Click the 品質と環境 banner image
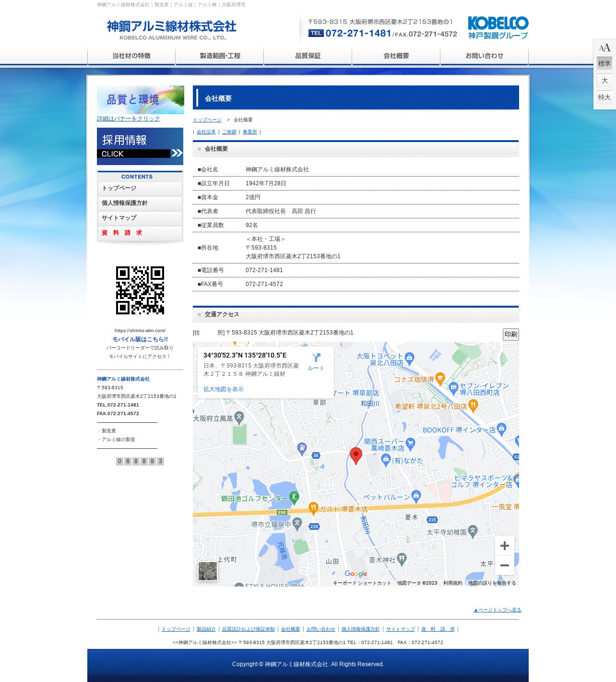616x682 pixels. (x=141, y=100)
